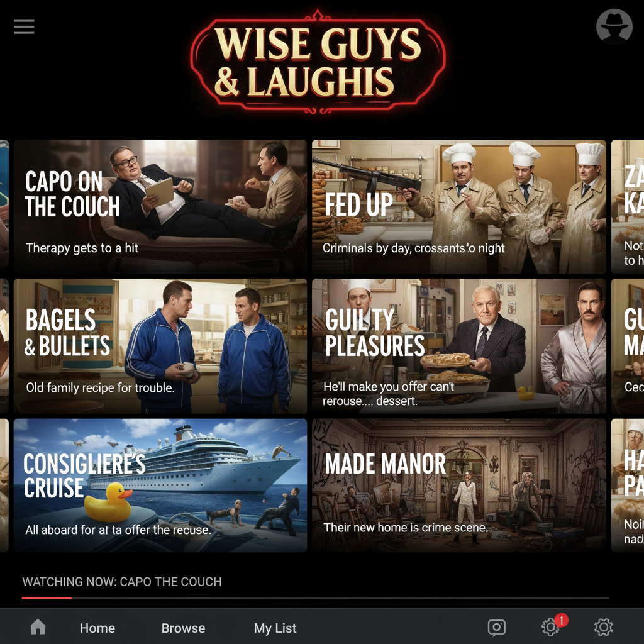Select the Bagels & Bullets thumbnail
The width and height of the screenshot is (644, 644).
(x=160, y=346)
